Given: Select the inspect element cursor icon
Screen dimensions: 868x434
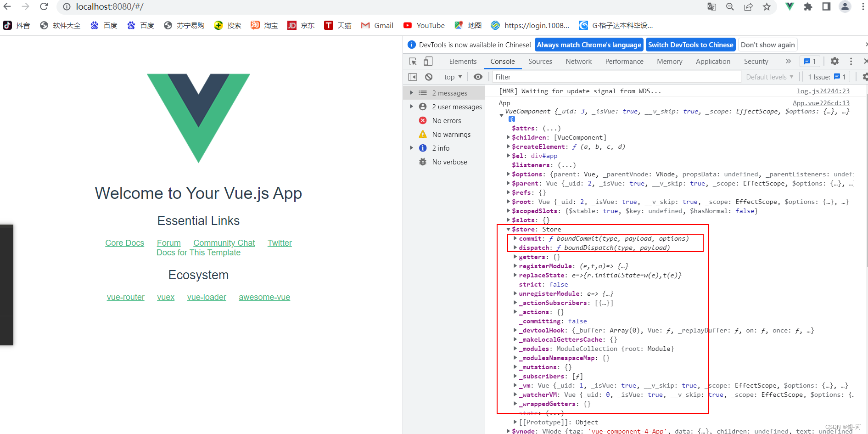Looking at the screenshot, I should pyautogui.click(x=413, y=61).
